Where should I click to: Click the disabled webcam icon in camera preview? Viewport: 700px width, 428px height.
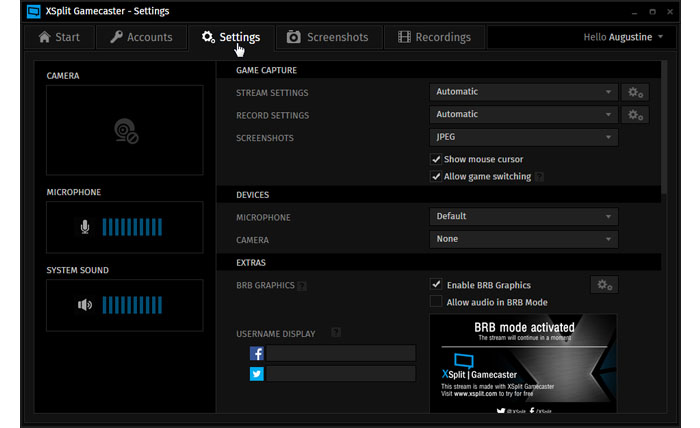coord(126,131)
